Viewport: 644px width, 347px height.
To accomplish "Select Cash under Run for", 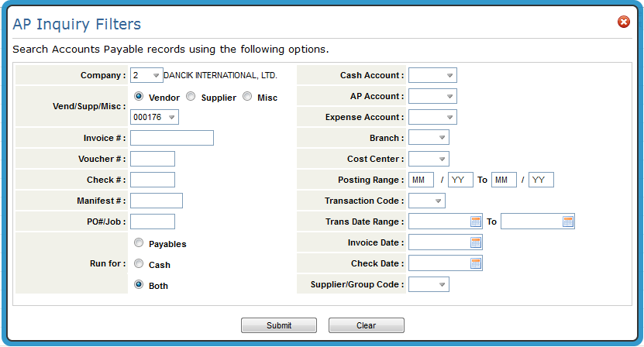I will (x=139, y=263).
